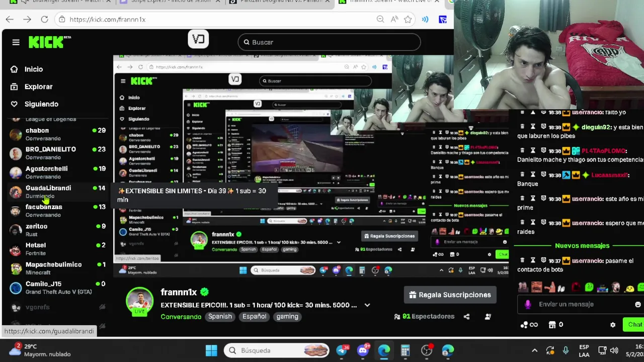Click the frannn1x streamer name
Screen dimensions: 644x362
tap(179, 292)
